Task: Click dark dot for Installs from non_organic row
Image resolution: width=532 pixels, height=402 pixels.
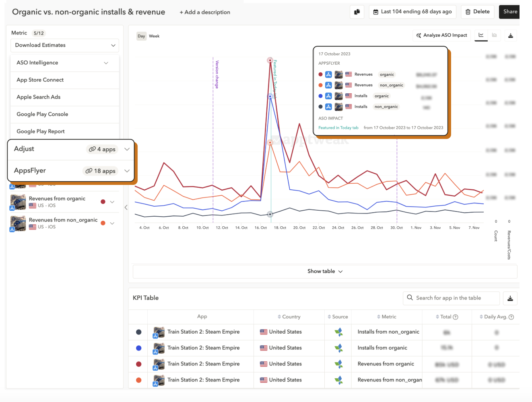Action: [x=139, y=332]
